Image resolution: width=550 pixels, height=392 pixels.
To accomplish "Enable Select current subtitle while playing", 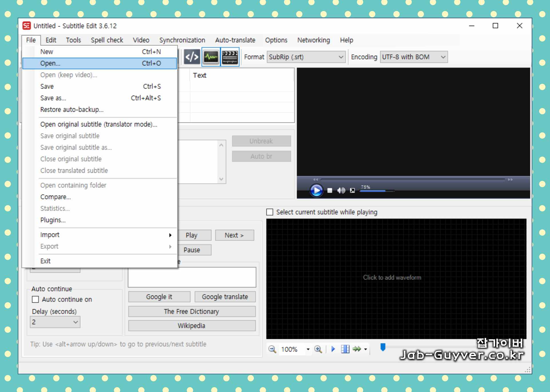I will pyautogui.click(x=270, y=212).
